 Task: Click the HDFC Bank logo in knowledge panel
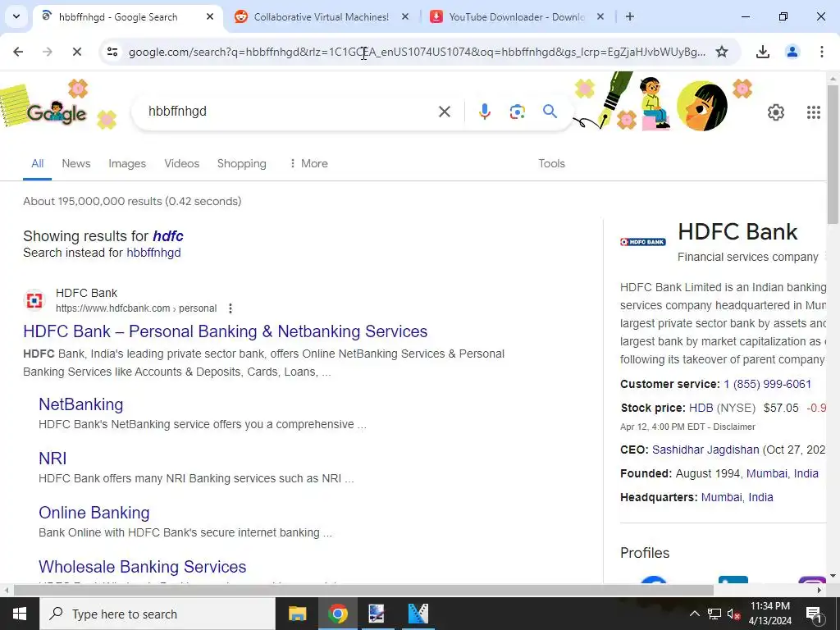[x=643, y=242]
